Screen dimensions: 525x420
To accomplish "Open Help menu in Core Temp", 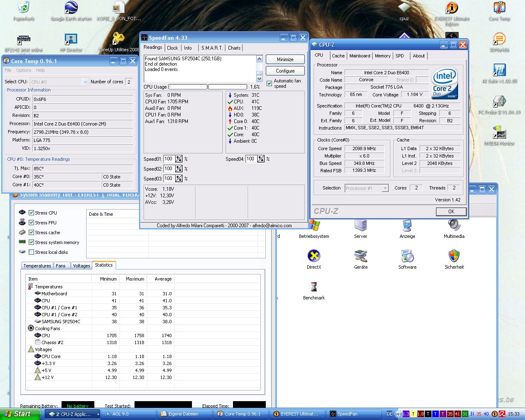I will coord(41,70).
